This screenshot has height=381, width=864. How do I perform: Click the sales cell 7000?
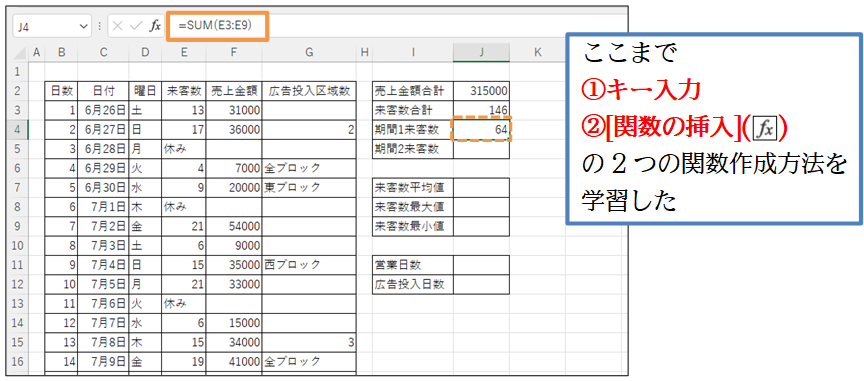pos(234,168)
